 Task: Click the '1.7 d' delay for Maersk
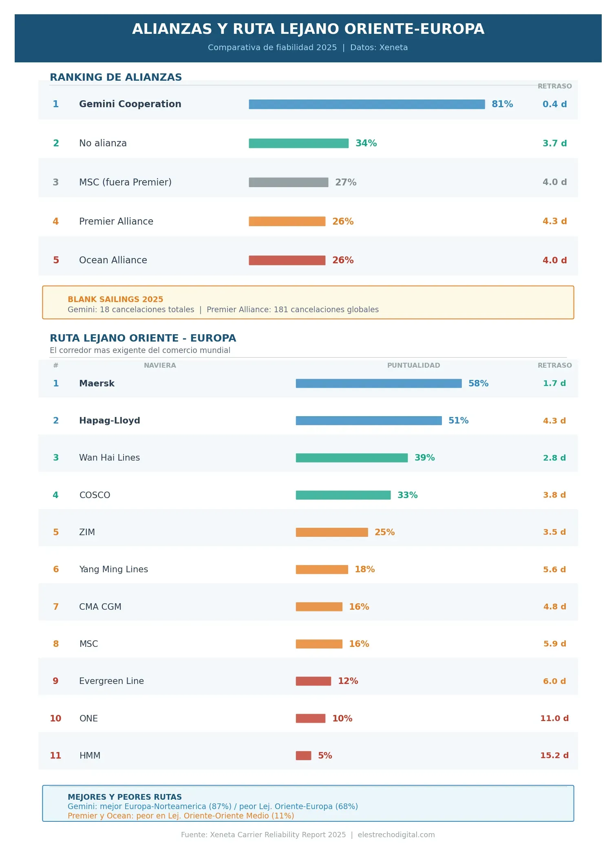(x=554, y=384)
